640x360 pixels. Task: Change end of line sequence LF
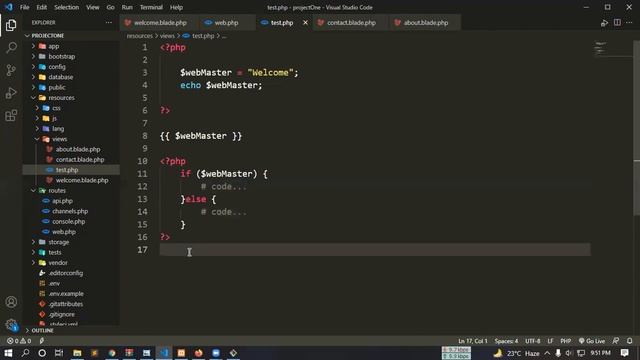pyautogui.click(x=550, y=341)
